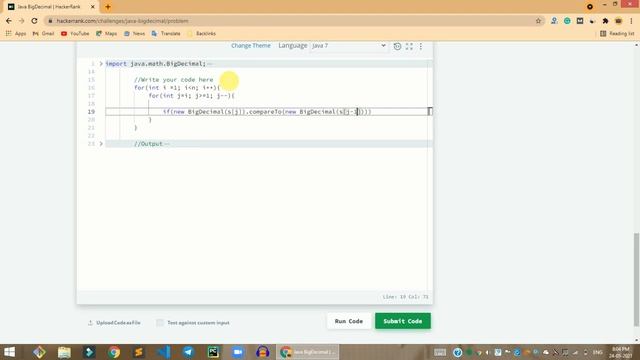Go back in the browser
Image resolution: width=640 pixels, height=360 pixels.
[9, 21]
